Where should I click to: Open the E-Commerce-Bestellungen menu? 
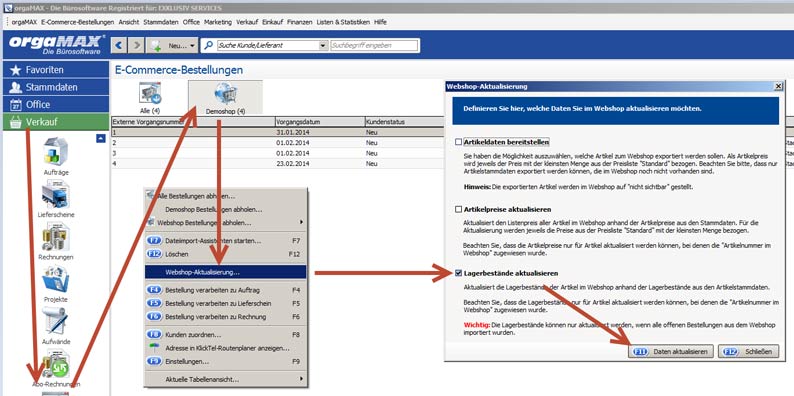[78, 22]
